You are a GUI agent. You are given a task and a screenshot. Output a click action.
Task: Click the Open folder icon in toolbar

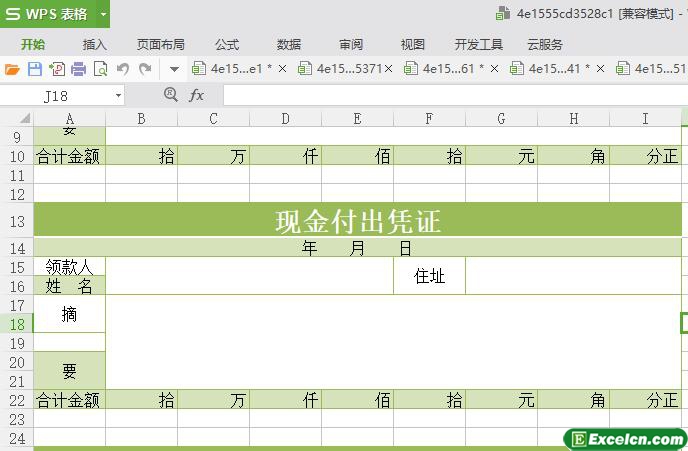point(12,69)
